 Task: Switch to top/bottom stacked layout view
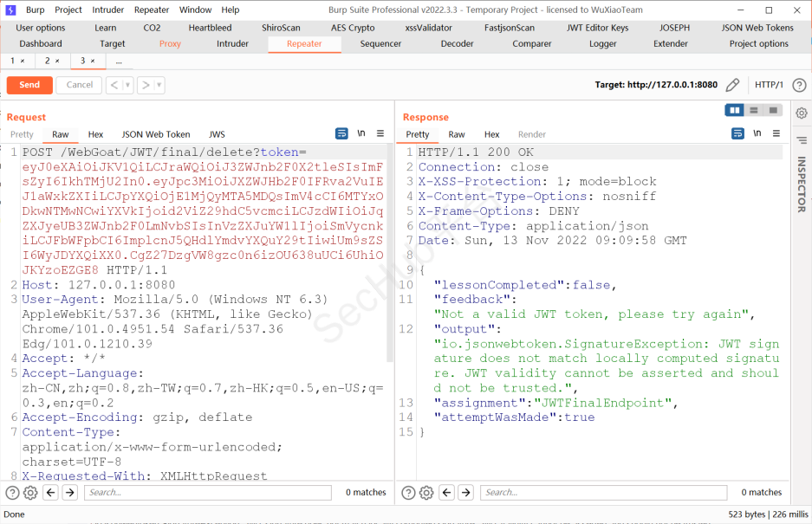(754, 110)
